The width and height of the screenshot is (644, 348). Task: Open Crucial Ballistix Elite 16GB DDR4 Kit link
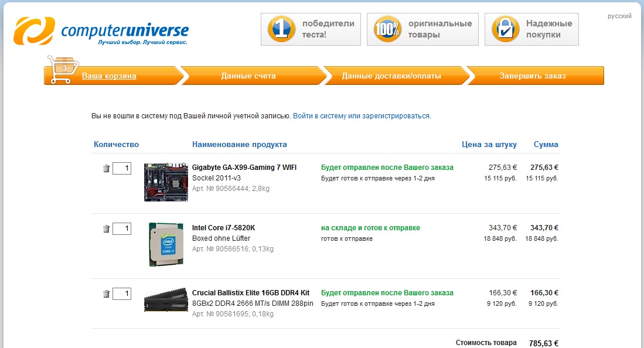(x=251, y=292)
